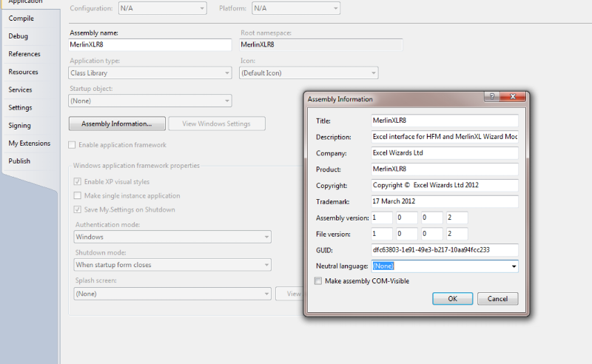Open the Configuration dropdown
The height and width of the screenshot is (364, 592).
162,8
